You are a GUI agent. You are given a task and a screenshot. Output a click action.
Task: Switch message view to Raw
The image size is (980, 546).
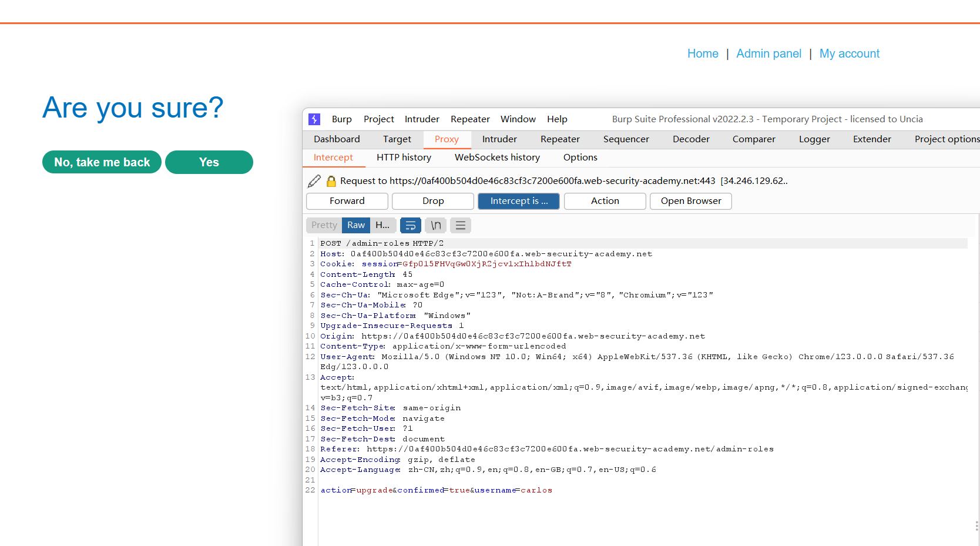click(355, 225)
